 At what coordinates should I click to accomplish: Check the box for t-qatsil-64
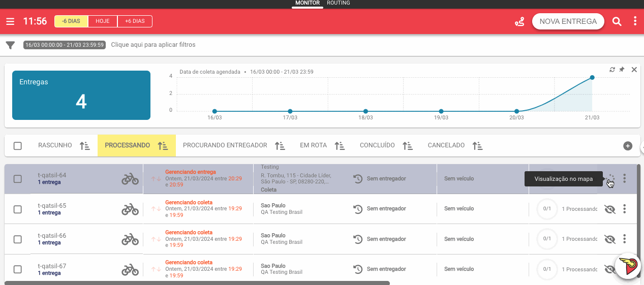(x=18, y=179)
